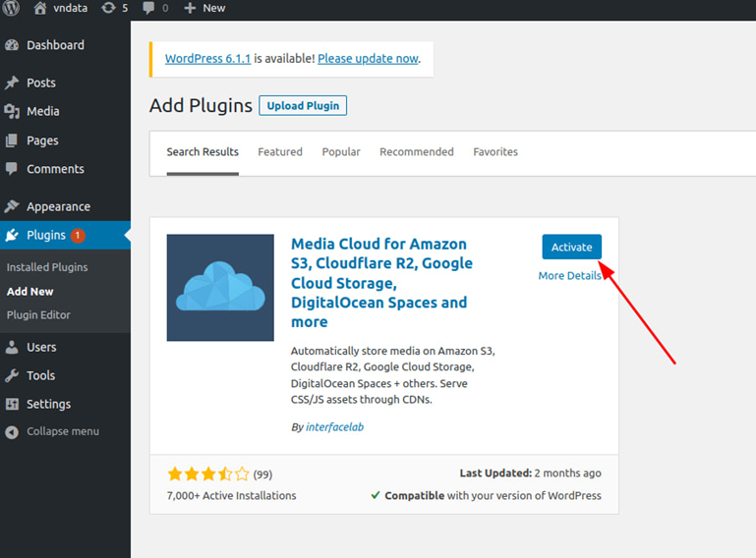This screenshot has width=756, height=558.
Task: Open the vndata site home icon
Action: (x=40, y=8)
